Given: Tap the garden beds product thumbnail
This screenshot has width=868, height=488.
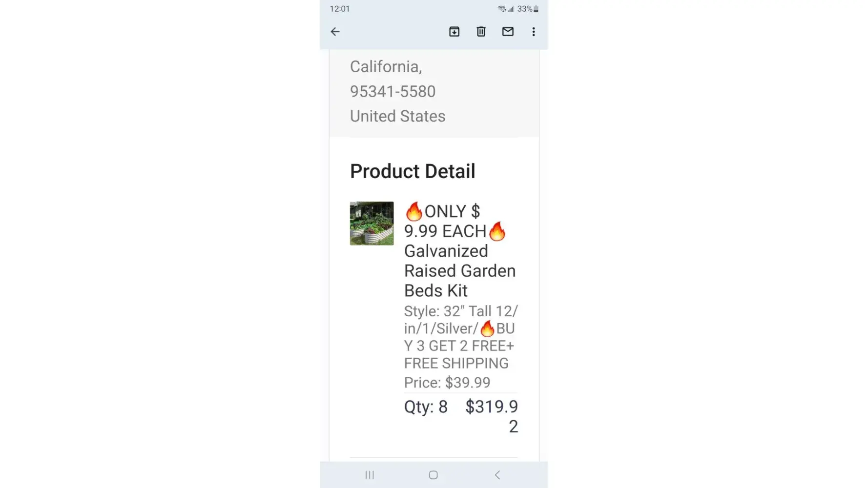Looking at the screenshot, I should 372,224.
